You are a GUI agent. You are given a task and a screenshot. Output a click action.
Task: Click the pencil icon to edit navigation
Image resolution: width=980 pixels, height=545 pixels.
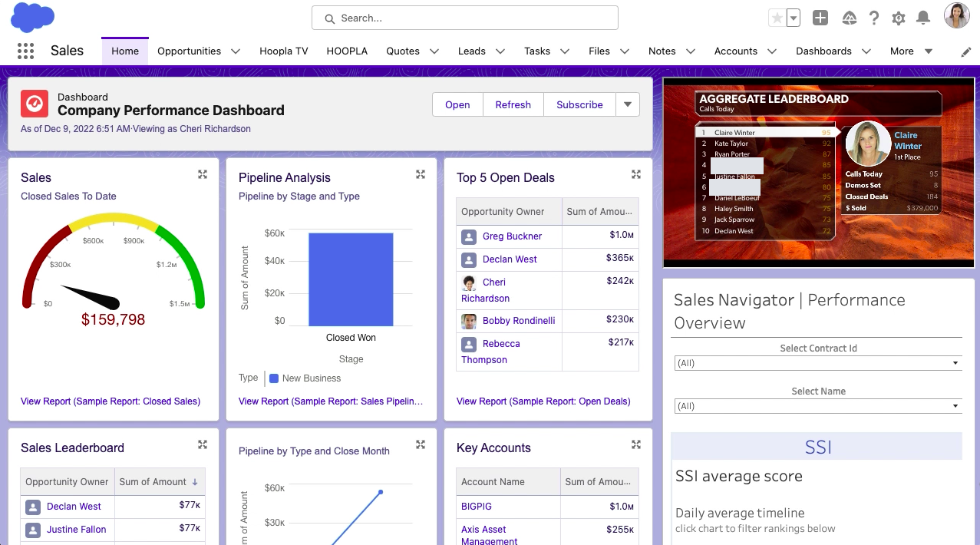click(x=966, y=51)
